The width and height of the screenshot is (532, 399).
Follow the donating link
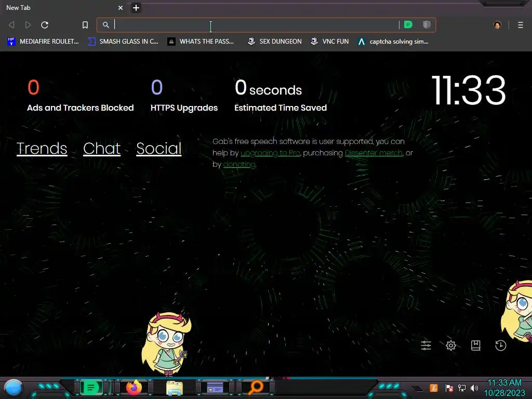click(239, 165)
